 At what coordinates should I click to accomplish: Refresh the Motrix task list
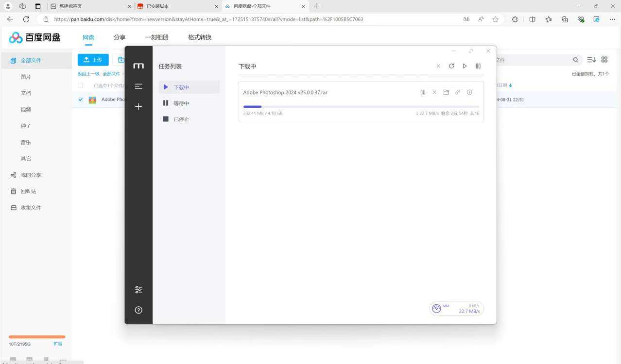(451, 66)
